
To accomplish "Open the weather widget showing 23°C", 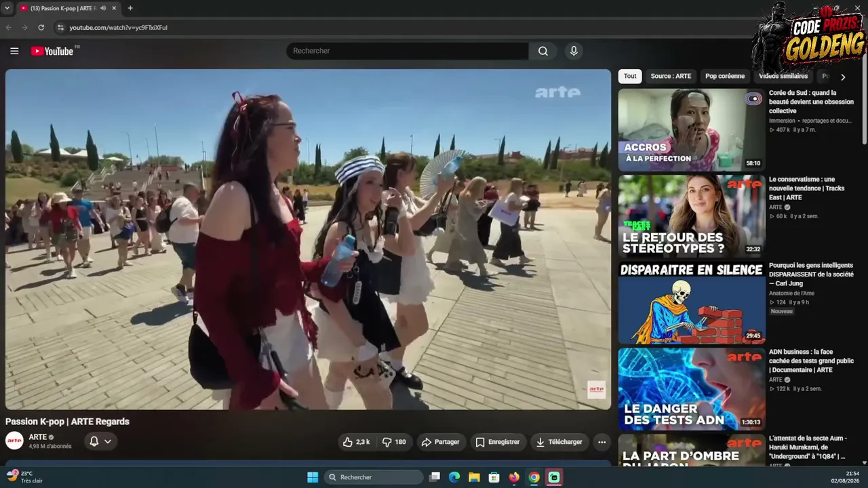I will (x=24, y=477).
